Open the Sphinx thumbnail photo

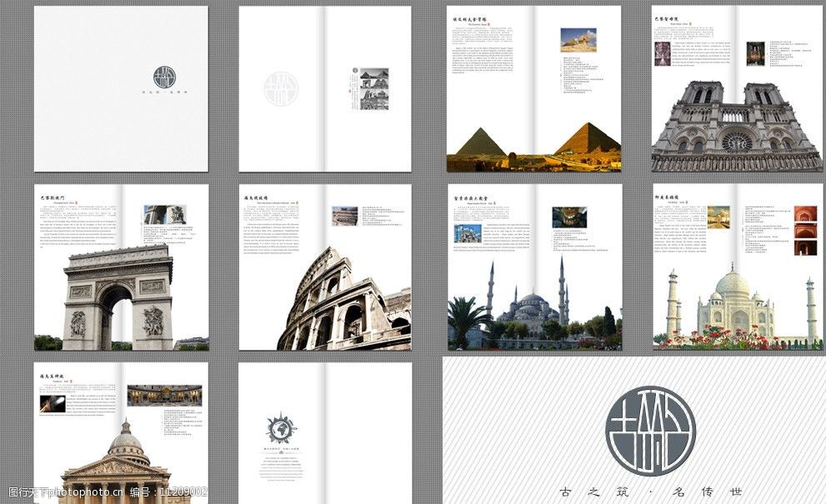click(x=578, y=40)
